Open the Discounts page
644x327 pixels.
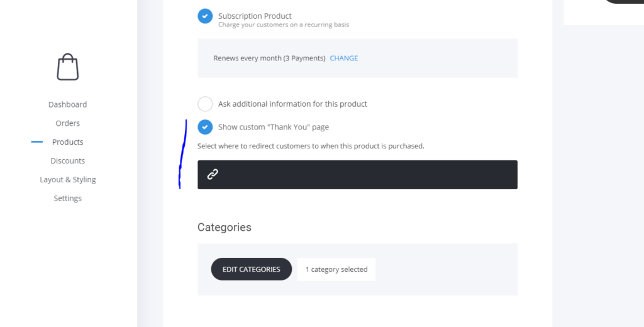pyautogui.click(x=68, y=161)
